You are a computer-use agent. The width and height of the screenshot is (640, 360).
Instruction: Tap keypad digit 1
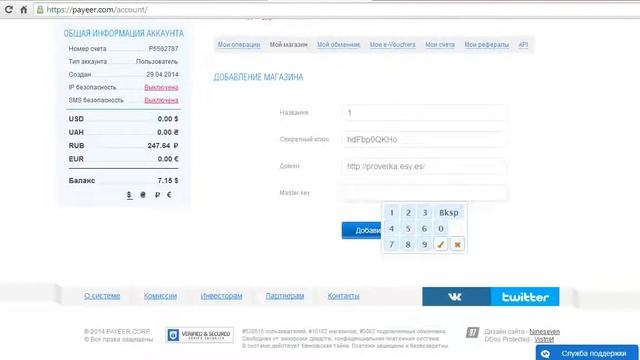click(392, 213)
